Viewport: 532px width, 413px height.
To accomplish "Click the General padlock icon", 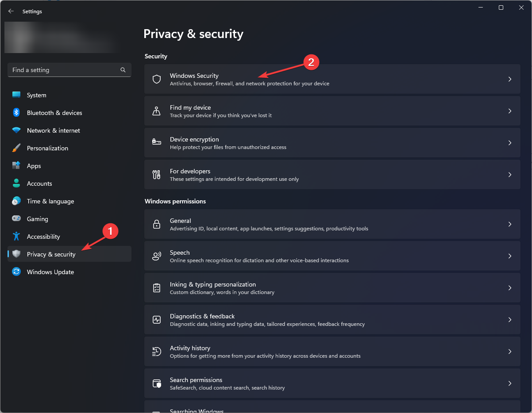I will [x=157, y=224].
